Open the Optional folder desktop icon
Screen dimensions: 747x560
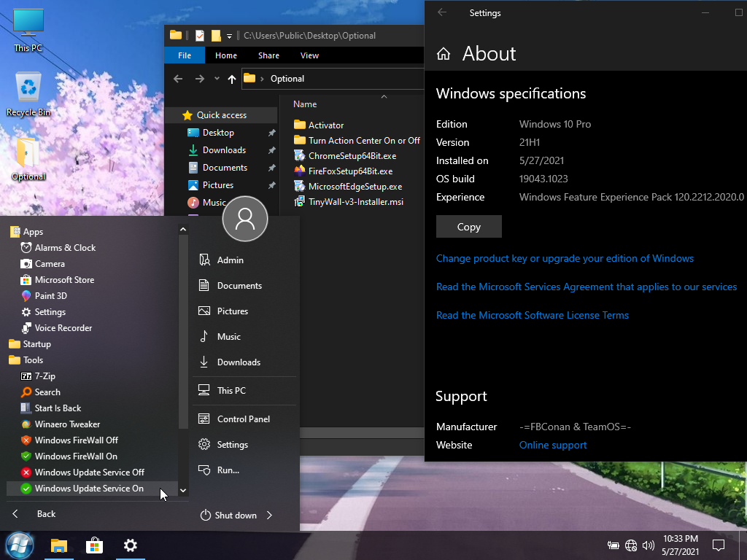coord(28,159)
